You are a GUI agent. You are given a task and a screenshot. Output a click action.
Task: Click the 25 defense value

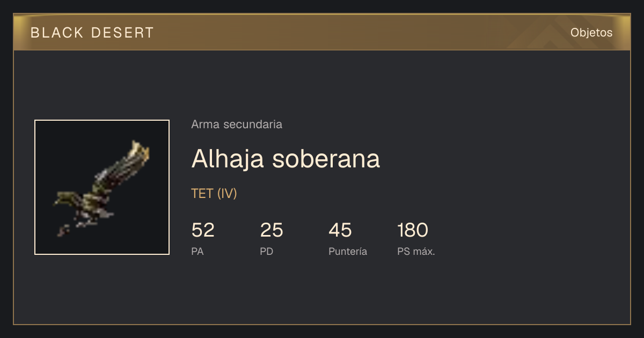click(272, 230)
